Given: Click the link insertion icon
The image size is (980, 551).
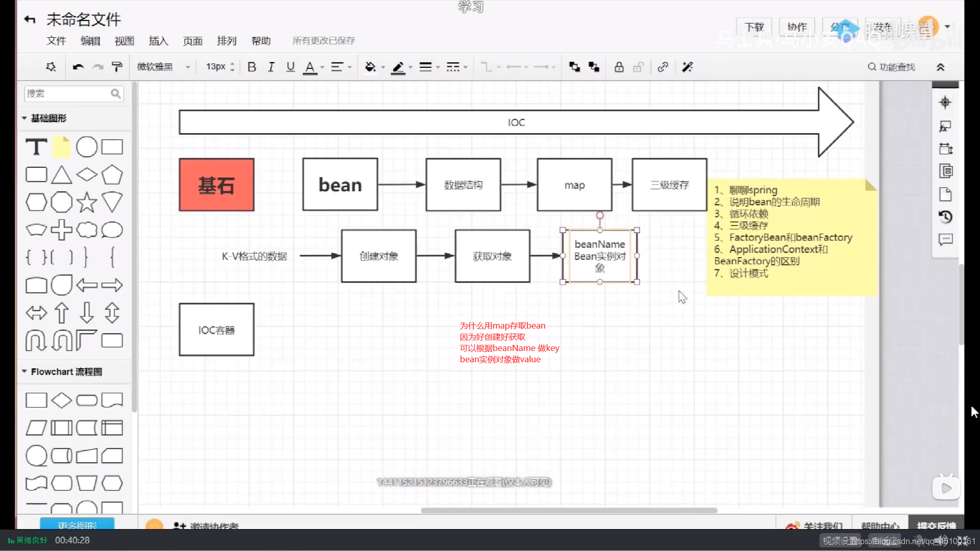Looking at the screenshot, I should pos(663,67).
